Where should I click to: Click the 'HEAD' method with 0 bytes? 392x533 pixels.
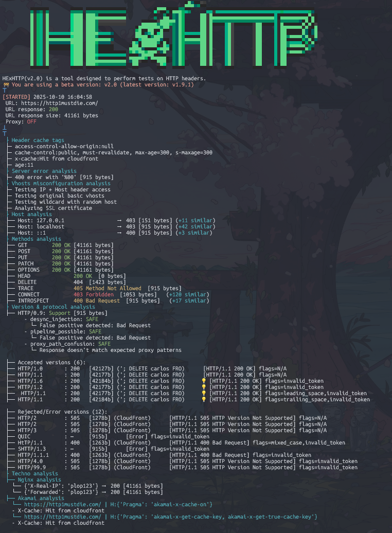(x=72, y=276)
